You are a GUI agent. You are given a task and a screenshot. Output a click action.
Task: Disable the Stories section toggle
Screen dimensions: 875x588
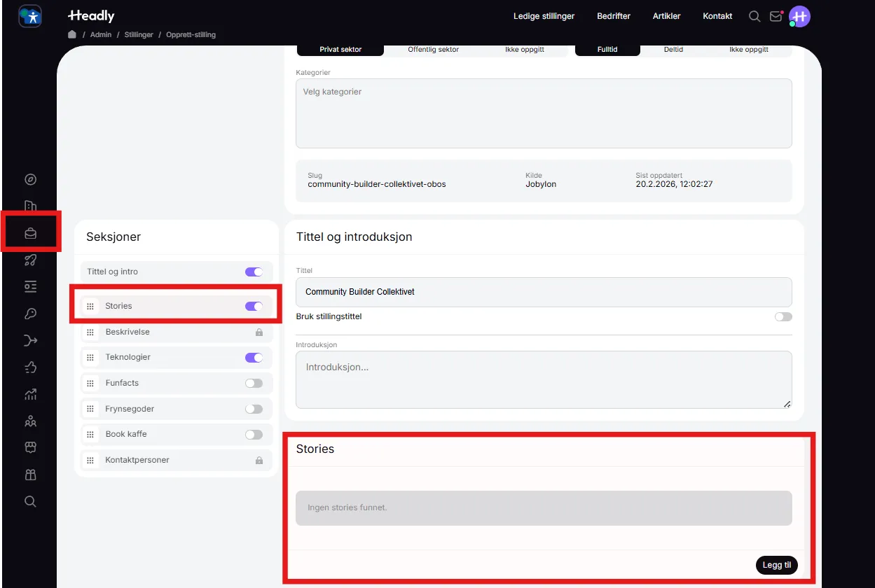(254, 306)
